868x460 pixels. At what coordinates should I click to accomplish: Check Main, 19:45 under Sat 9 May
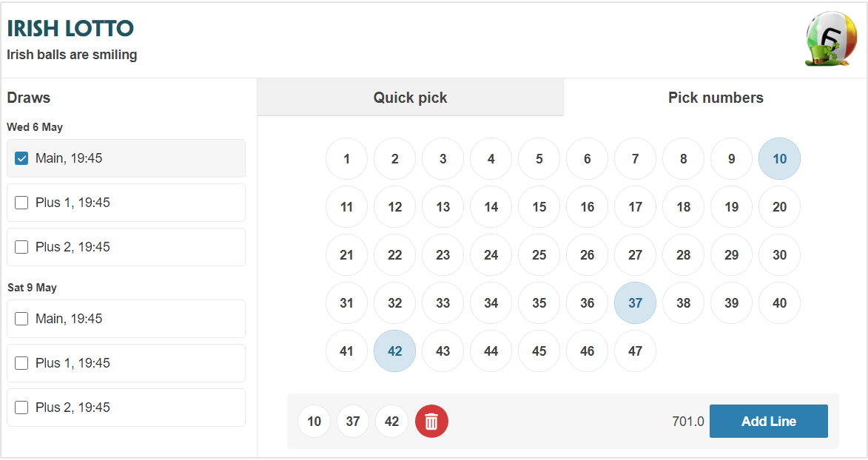(x=21, y=318)
